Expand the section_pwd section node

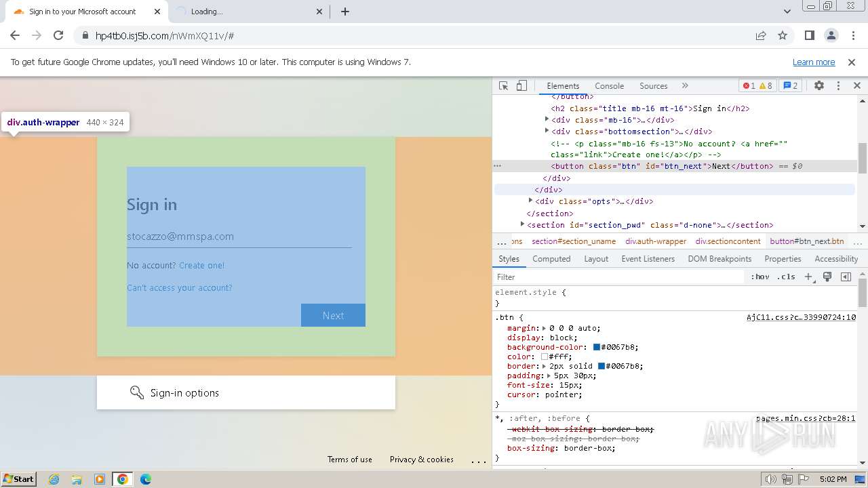[x=522, y=225]
